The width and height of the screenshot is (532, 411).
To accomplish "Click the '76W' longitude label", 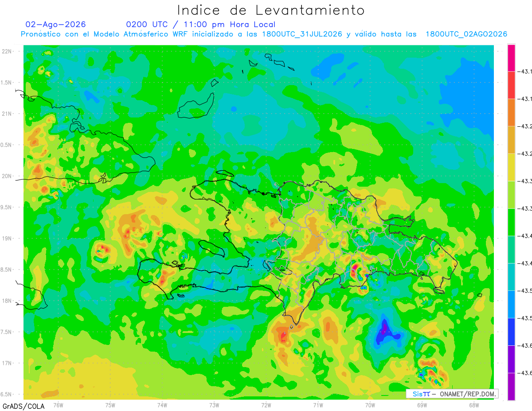I will 58,405.
